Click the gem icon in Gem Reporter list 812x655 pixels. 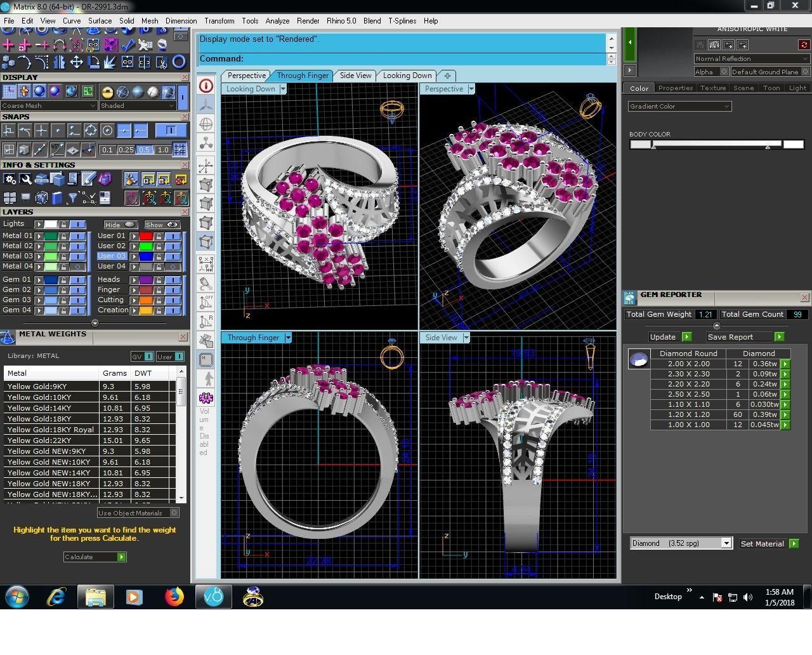click(x=639, y=359)
